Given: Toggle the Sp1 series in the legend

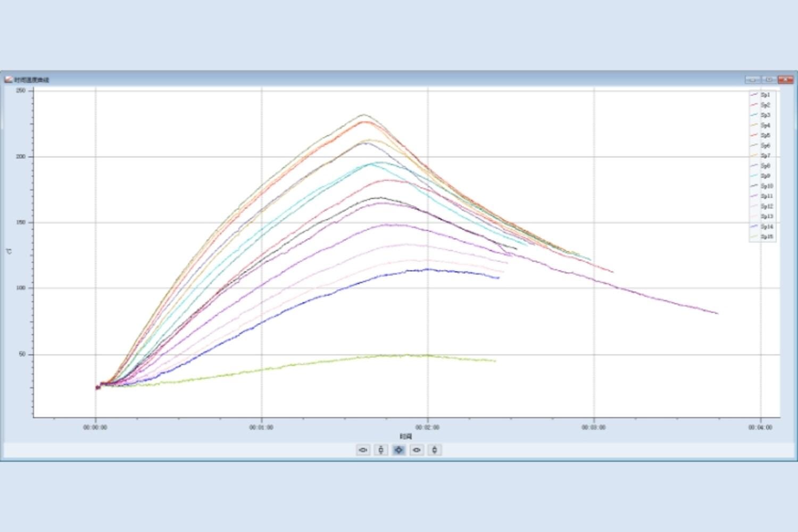Looking at the screenshot, I should [765, 95].
